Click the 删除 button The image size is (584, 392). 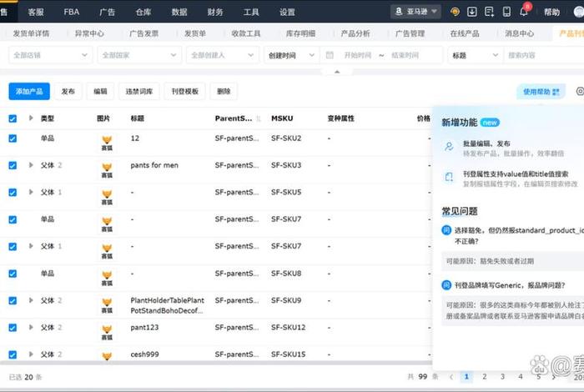pyautogui.click(x=224, y=91)
